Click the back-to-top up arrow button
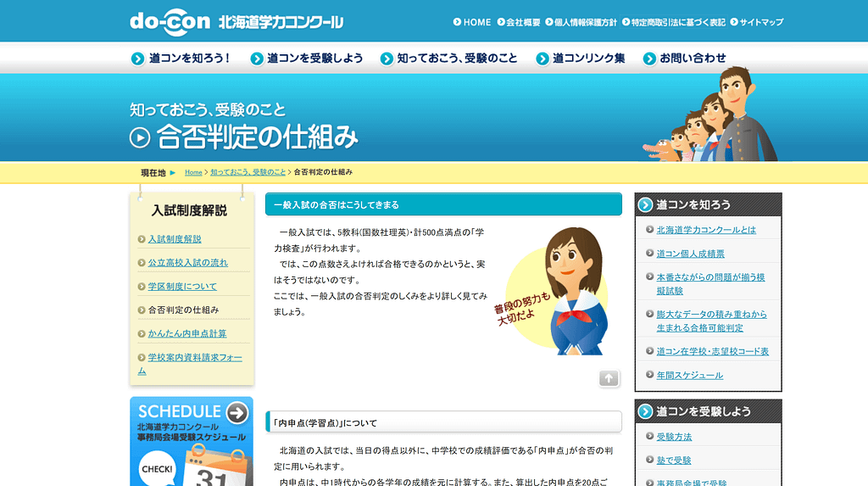The image size is (868, 486). point(609,378)
